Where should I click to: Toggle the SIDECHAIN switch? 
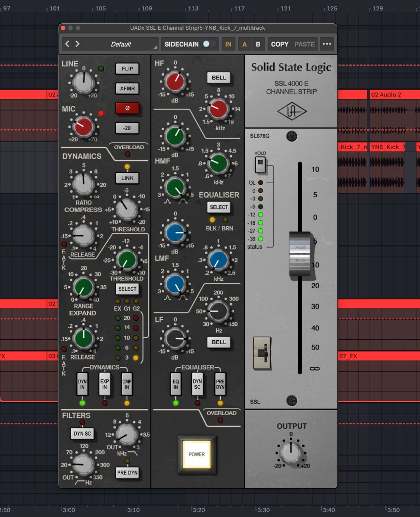[x=209, y=44]
